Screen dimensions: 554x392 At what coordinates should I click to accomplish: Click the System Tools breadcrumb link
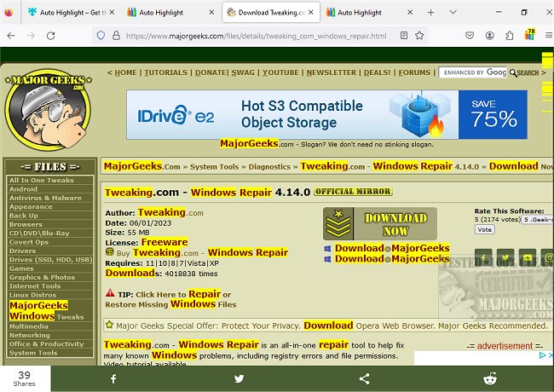[x=215, y=167]
